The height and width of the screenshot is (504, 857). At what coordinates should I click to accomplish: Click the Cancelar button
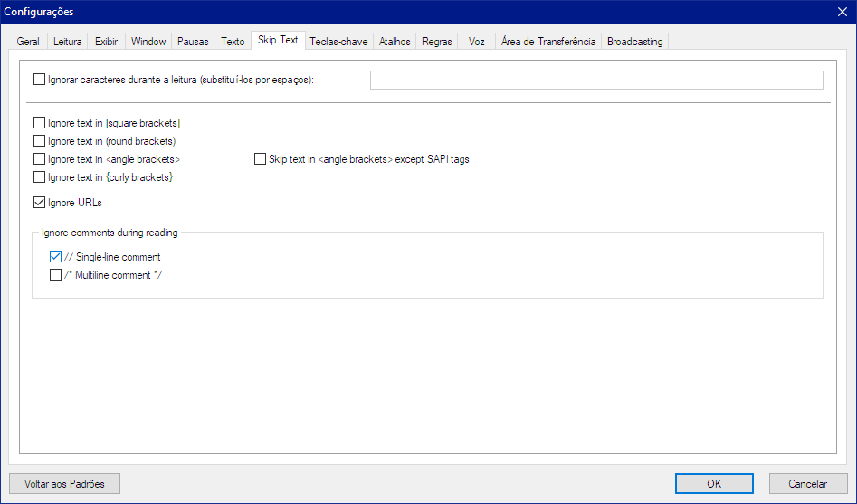tap(807, 484)
